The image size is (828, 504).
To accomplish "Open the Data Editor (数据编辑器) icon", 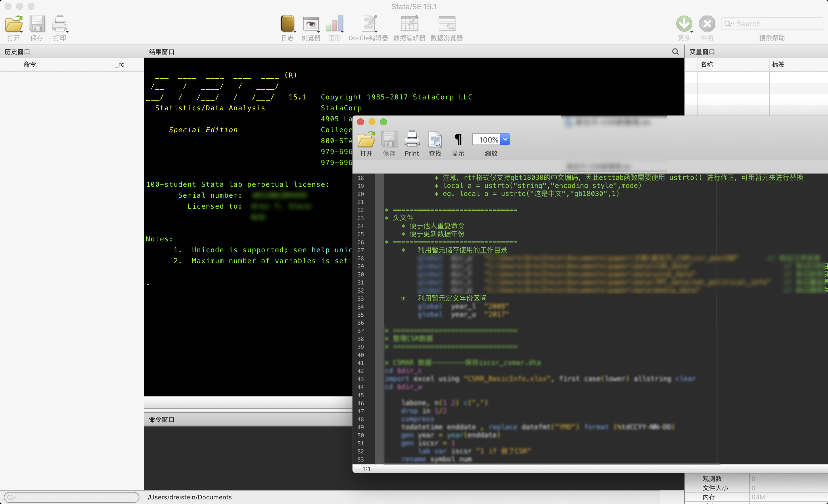I will pyautogui.click(x=409, y=24).
